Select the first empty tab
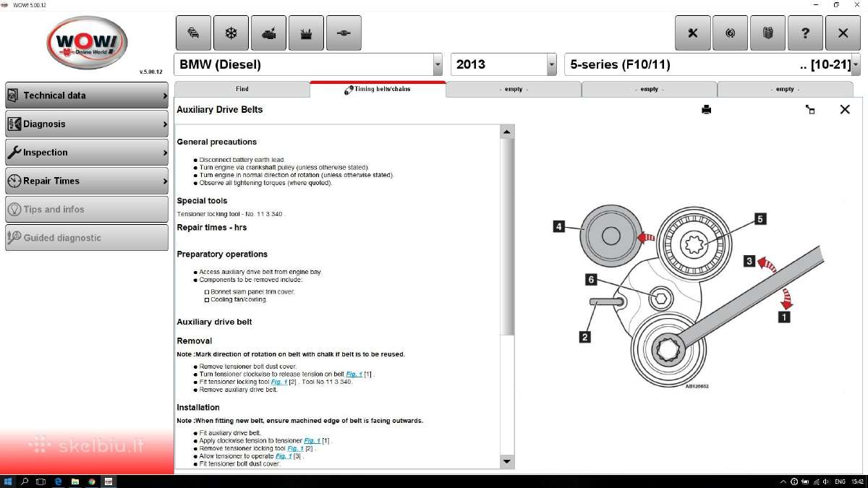Image resolution: width=868 pixels, height=488 pixels. coord(514,89)
